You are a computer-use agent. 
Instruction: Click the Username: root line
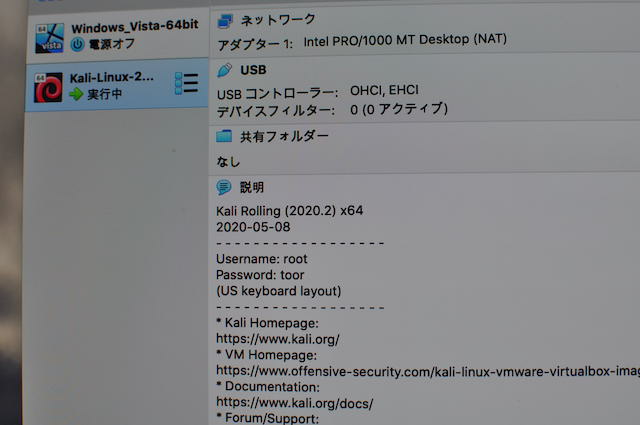(x=262, y=259)
